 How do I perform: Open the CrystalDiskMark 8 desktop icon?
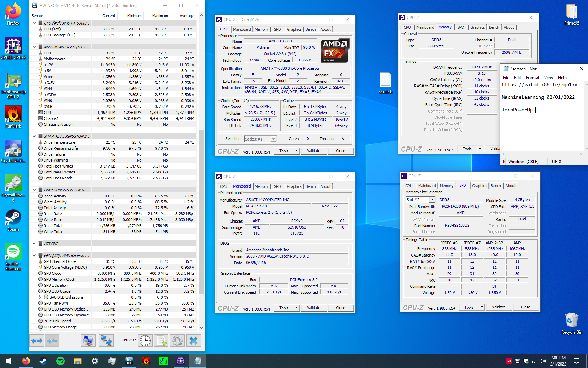point(13,188)
